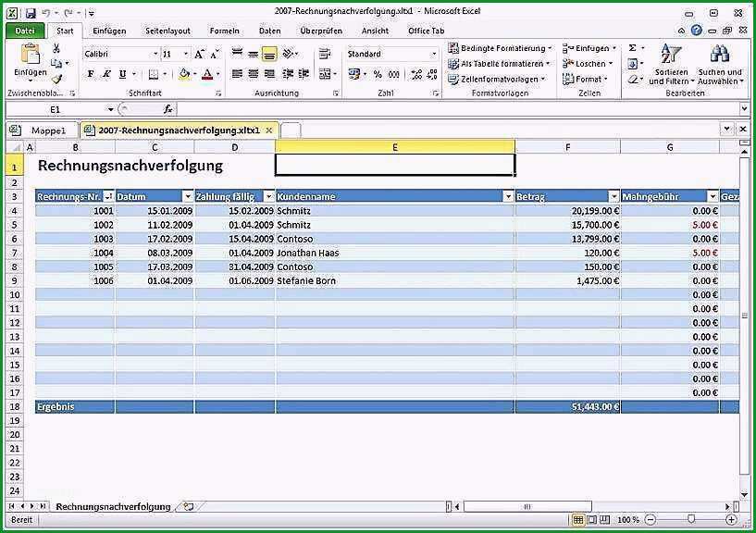Center text horizontally in the Ausrichtung group
This screenshot has width=756, height=533.
pos(254,74)
